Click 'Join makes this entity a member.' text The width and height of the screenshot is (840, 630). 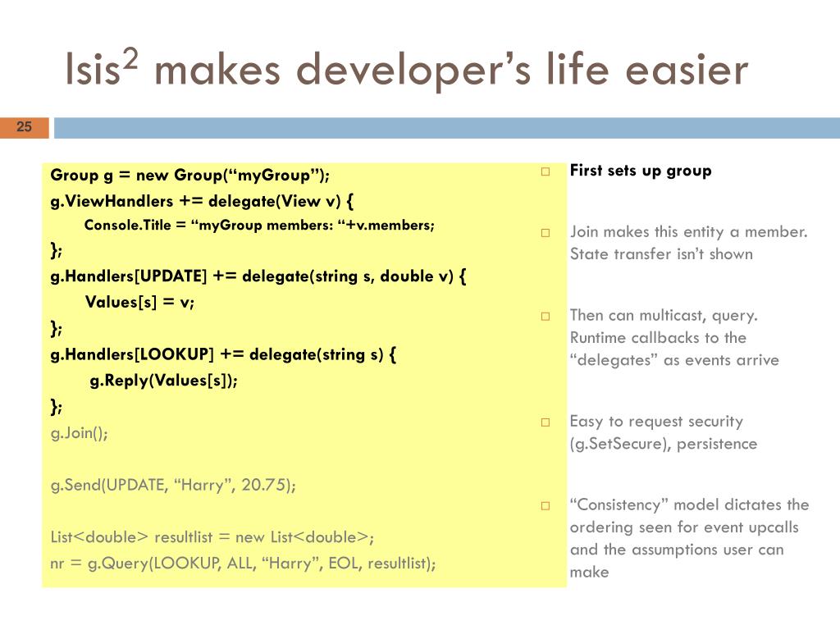[x=688, y=232]
